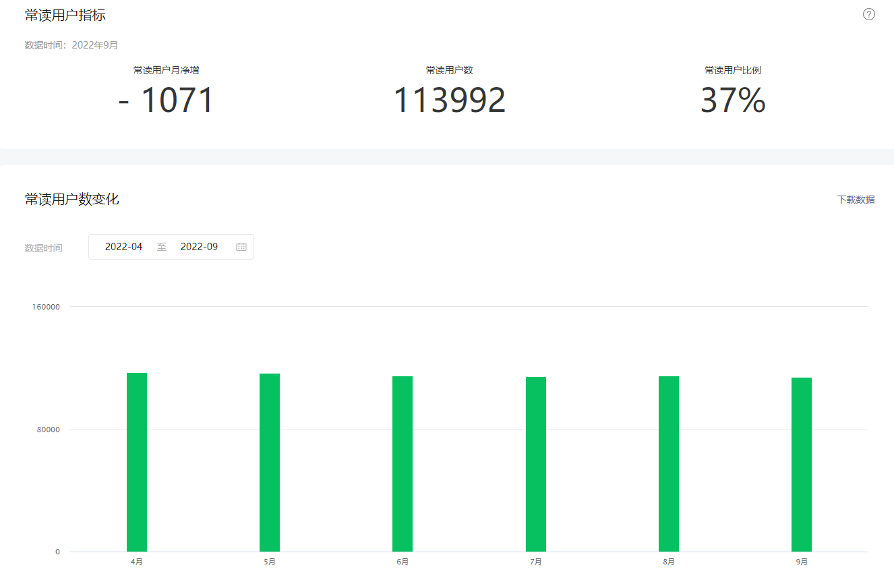The image size is (894, 588).
Task: Click the value - 1071
Action: (166, 100)
